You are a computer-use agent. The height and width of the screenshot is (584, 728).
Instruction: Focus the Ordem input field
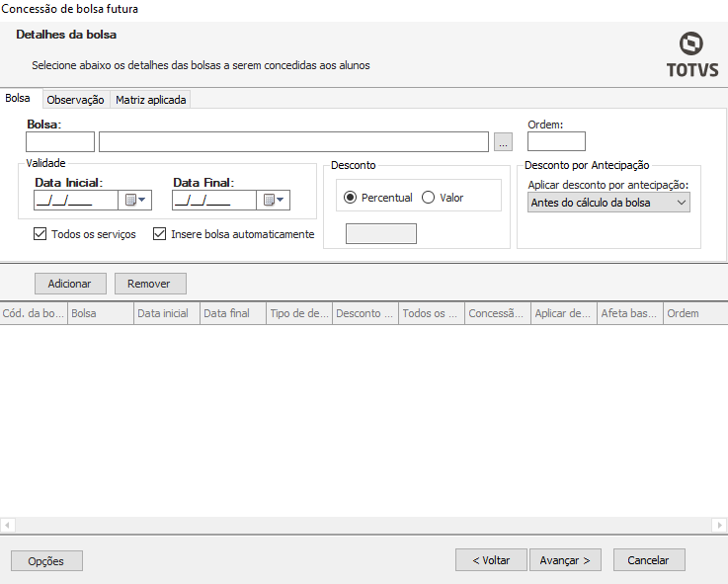[x=556, y=142]
